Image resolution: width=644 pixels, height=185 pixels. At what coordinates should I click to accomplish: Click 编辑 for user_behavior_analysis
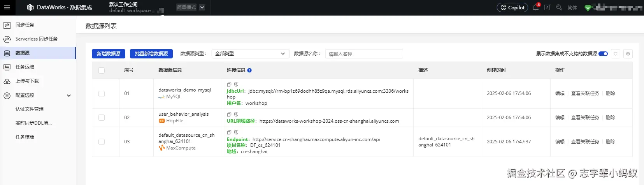(x=560, y=118)
